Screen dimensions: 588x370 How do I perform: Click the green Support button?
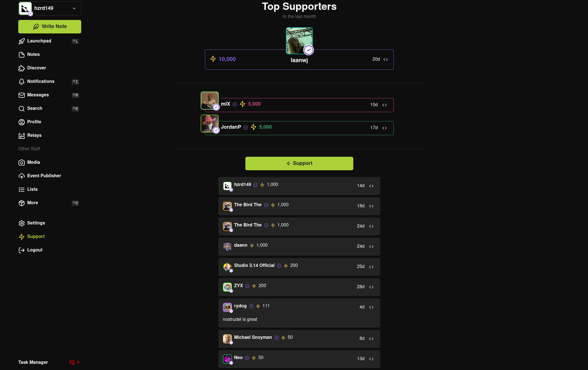[299, 164]
